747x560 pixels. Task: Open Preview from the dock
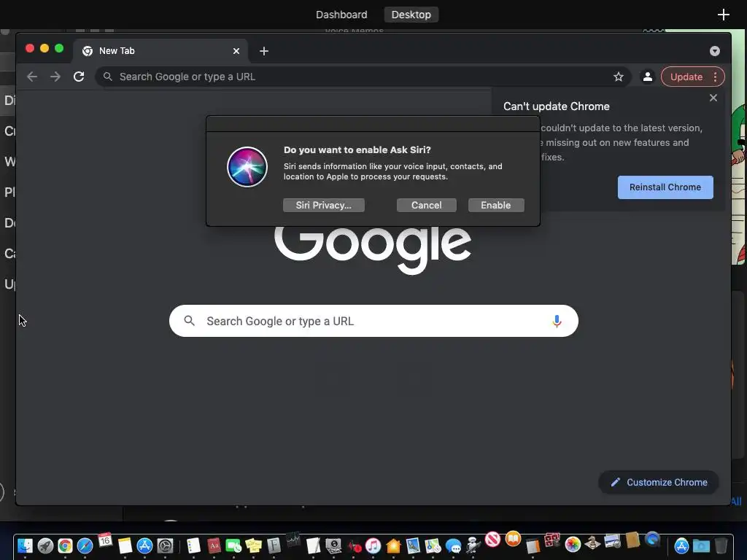tap(413, 545)
